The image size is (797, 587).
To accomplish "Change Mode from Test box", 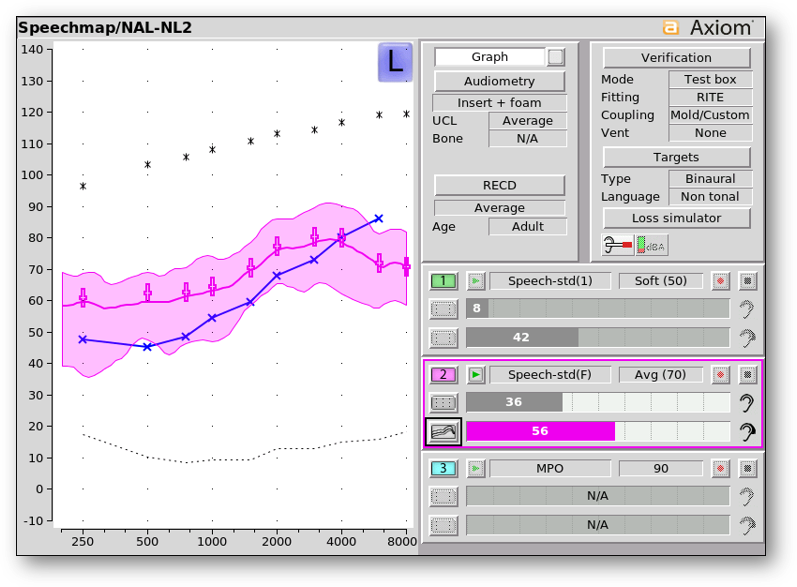I will pyautogui.click(x=710, y=79).
